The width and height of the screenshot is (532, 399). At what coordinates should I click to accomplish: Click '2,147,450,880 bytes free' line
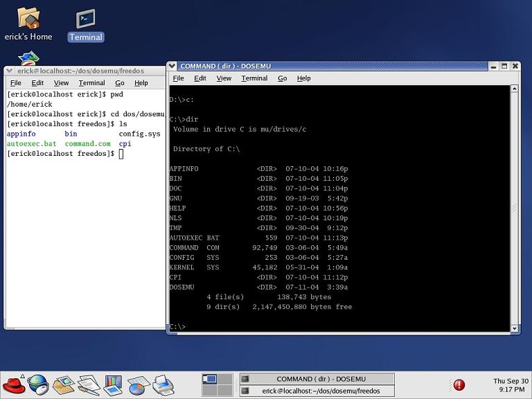click(302, 307)
